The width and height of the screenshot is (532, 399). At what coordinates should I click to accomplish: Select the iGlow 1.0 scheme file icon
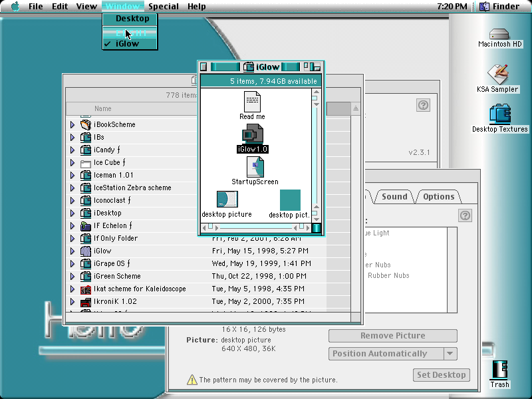(253, 134)
